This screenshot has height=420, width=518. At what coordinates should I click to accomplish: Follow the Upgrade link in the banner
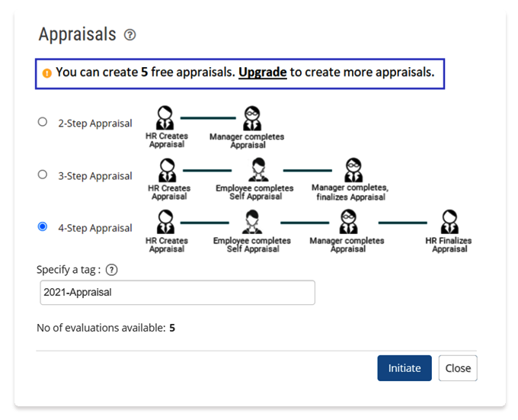[x=263, y=72]
